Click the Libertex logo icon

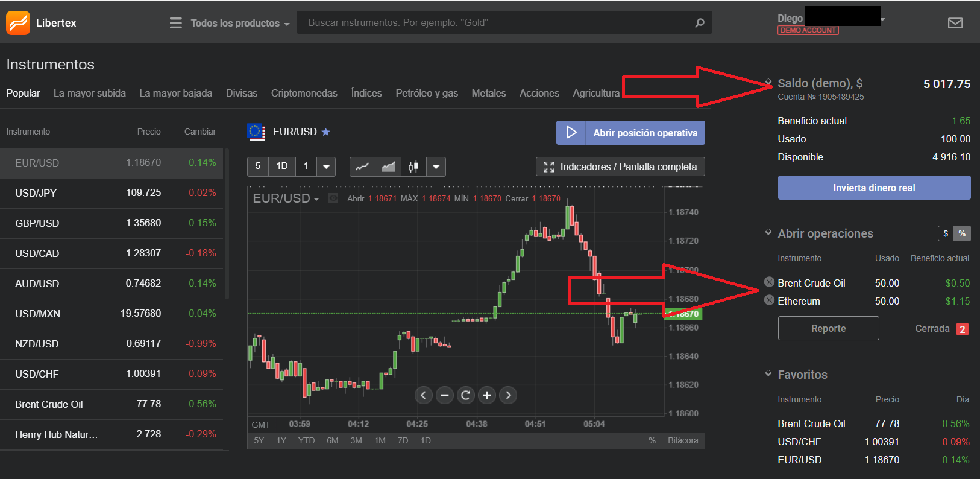tap(18, 23)
